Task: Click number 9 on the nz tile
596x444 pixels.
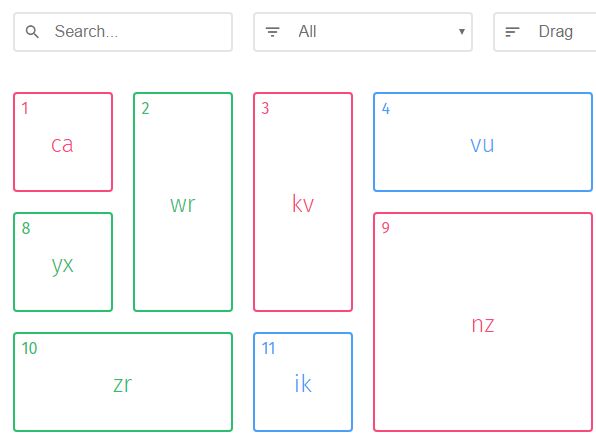Action: click(x=385, y=228)
